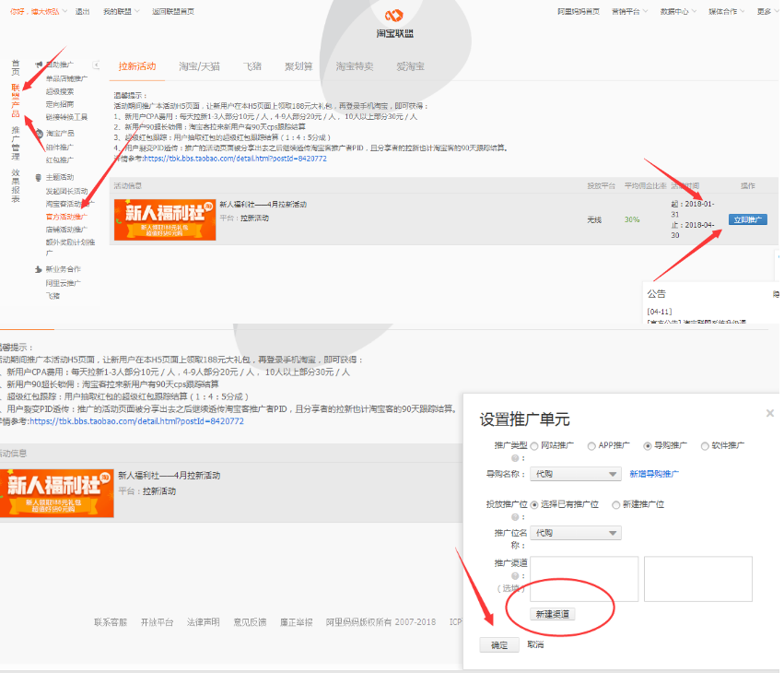Switch to the 爱淘宝 tab
This screenshot has width=784, height=673.
[410, 66]
